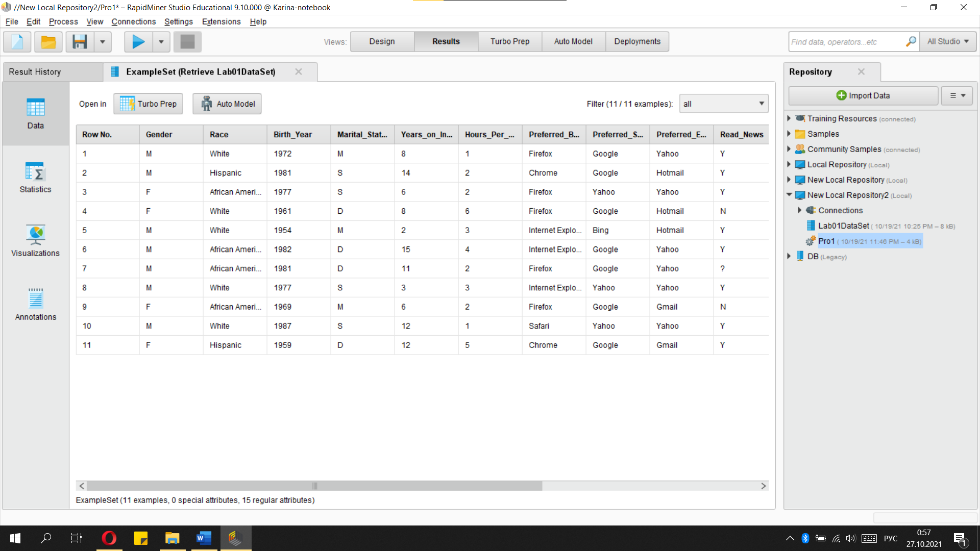
Task: Select the Pro1 process in repository
Action: point(826,241)
